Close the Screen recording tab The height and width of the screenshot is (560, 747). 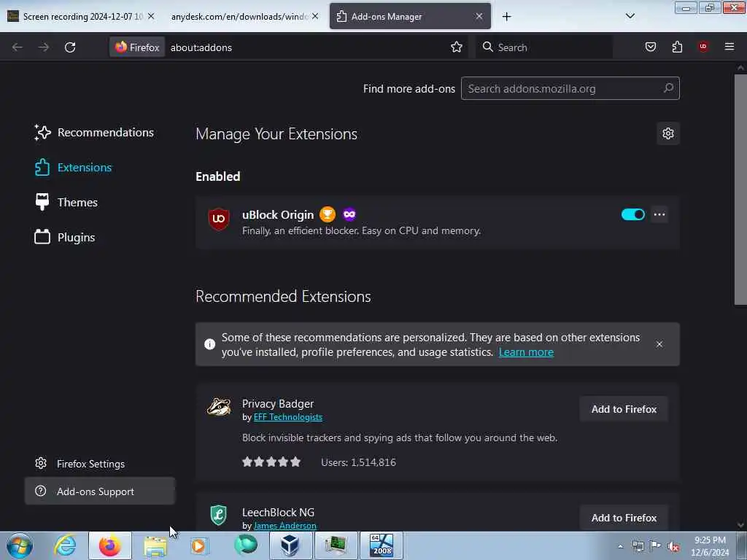coord(151,16)
